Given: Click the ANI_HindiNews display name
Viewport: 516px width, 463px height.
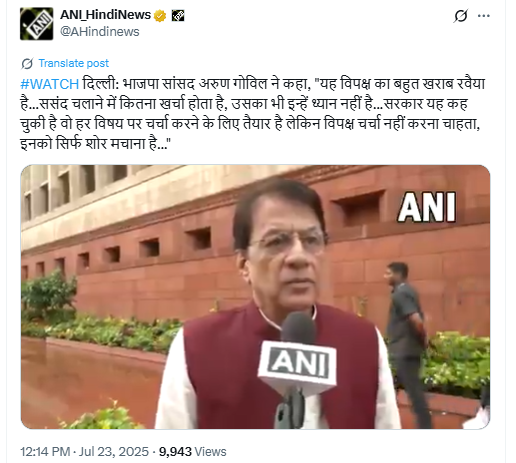Looking at the screenshot, I should (105, 15).
